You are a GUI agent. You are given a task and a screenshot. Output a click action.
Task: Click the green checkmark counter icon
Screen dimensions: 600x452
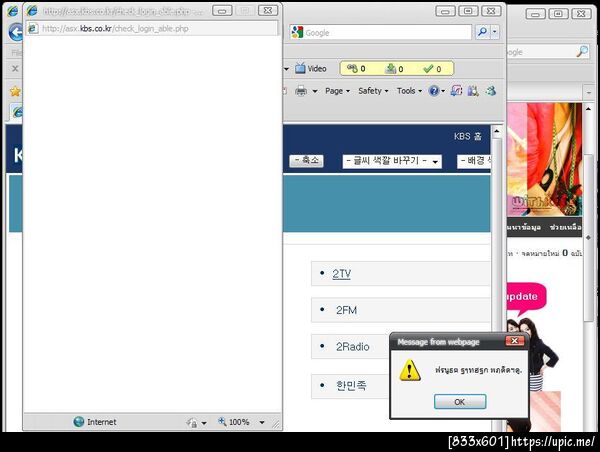click(x=428, y=69)
